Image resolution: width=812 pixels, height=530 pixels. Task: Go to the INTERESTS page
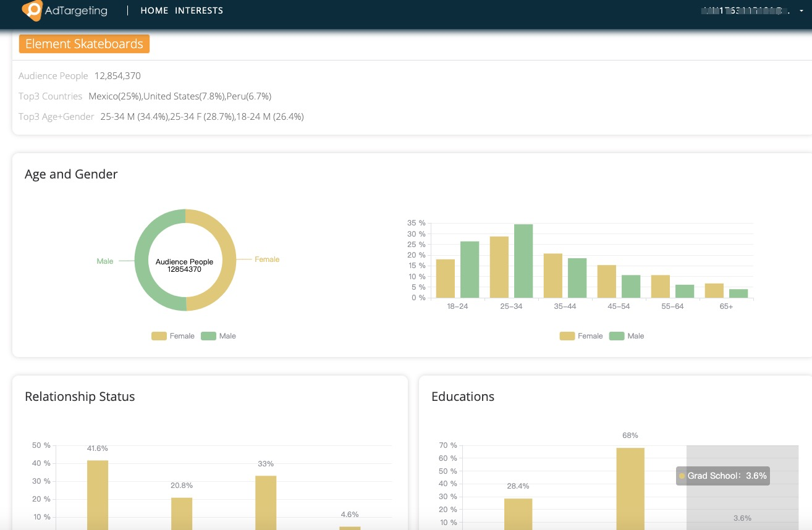tap(199, 11)
